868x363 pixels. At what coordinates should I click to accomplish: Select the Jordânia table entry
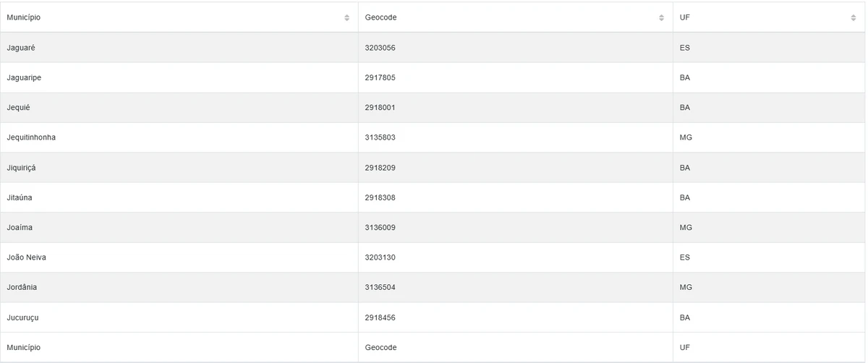22,287
